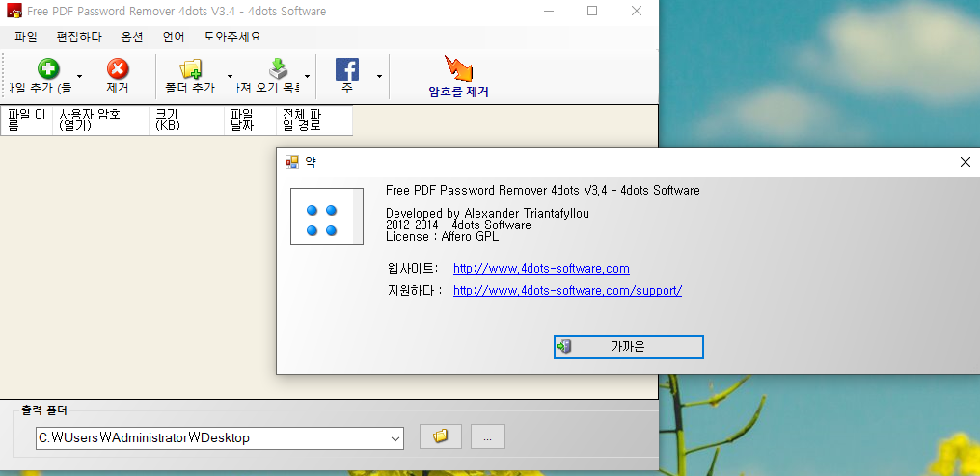Click the 전체 파일 경로 column header

point(314,119)
